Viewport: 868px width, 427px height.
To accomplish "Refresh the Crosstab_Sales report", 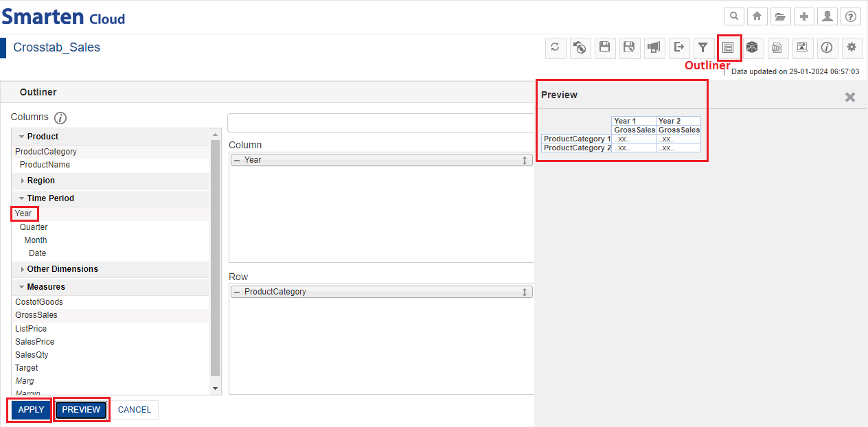I will click(x=556, y=47).
